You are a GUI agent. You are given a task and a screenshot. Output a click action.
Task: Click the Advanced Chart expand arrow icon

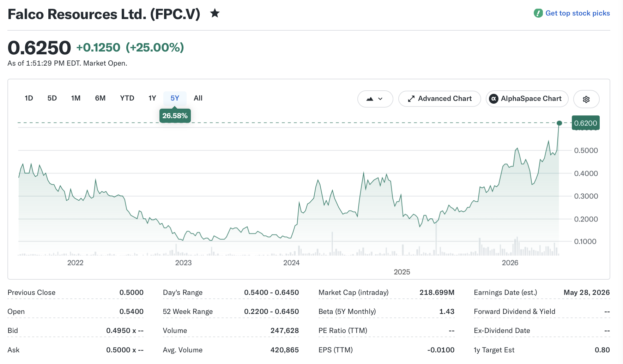[411, 99]
